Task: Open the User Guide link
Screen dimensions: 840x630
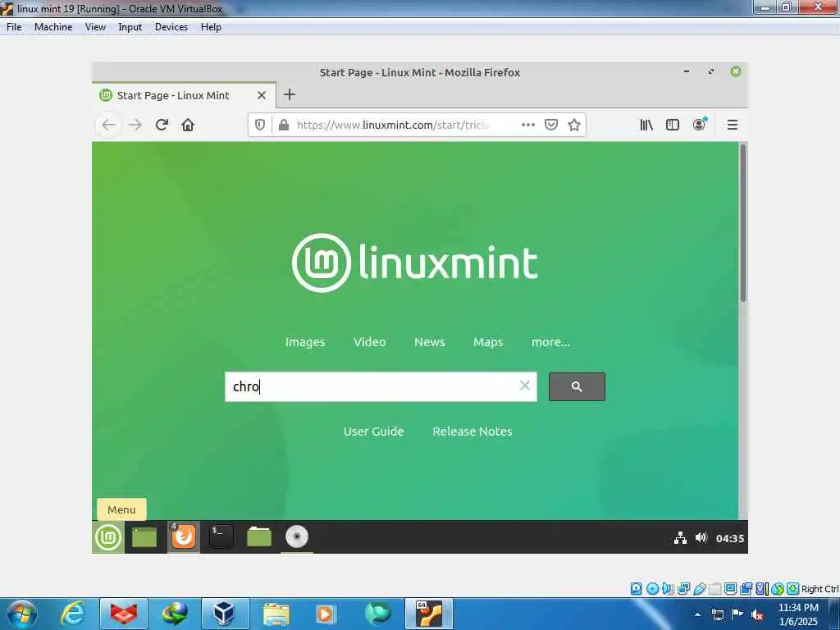Action: pos(373,431)
